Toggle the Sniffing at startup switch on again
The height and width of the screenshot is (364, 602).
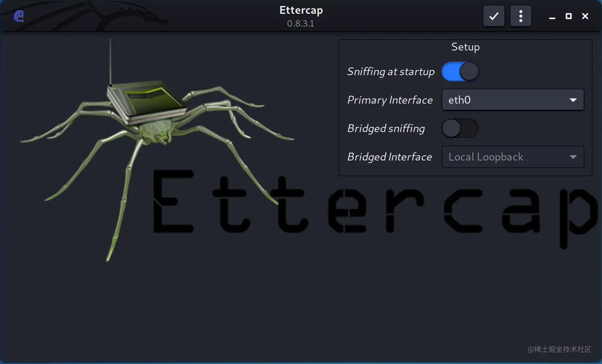460,71
